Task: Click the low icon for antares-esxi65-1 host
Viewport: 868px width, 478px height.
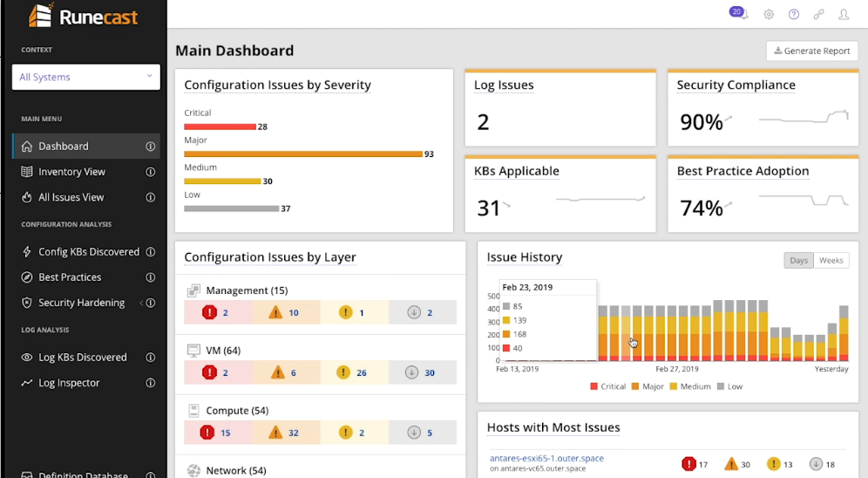Action: pyautogui.click(x=816, y=463)
